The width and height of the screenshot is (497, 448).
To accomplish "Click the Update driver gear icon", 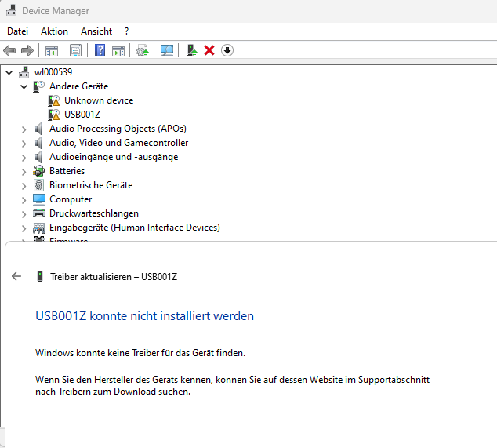I will point(143,50).
